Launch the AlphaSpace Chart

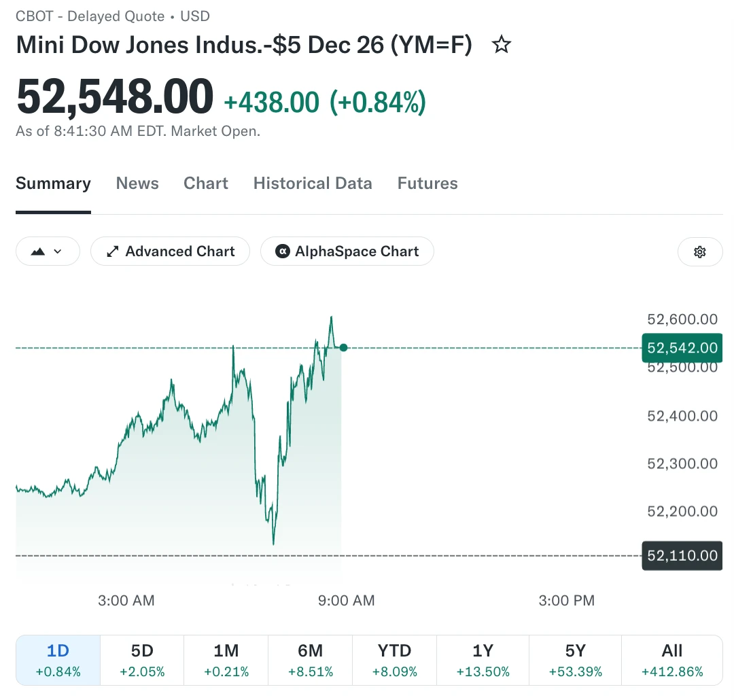(347, 251)
